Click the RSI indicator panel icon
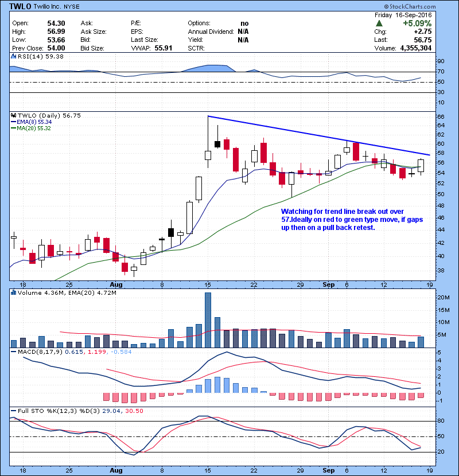The image size is (459, 476). [13, 56]
